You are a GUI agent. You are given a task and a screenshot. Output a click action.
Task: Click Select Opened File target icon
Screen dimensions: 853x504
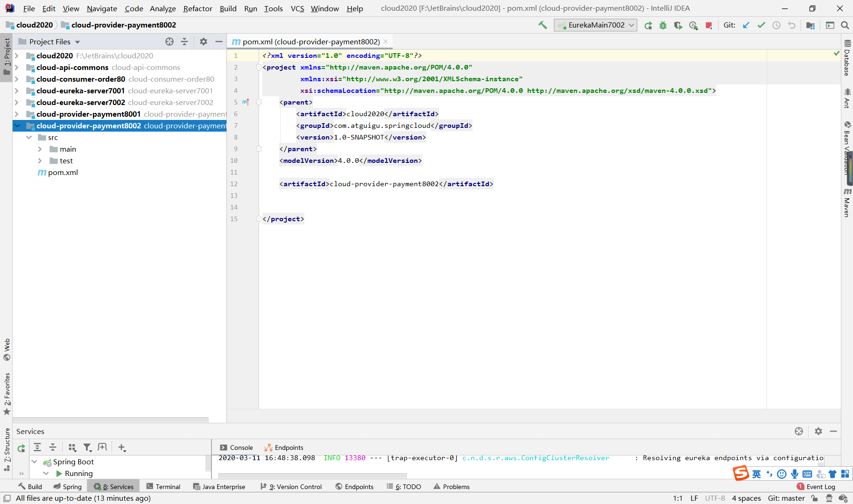click(x=169, y=42)
